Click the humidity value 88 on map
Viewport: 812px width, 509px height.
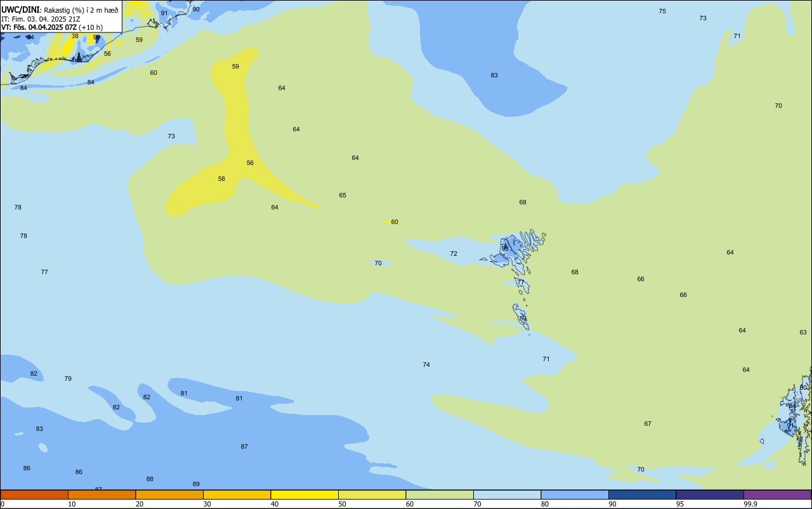tap(150, 479)
